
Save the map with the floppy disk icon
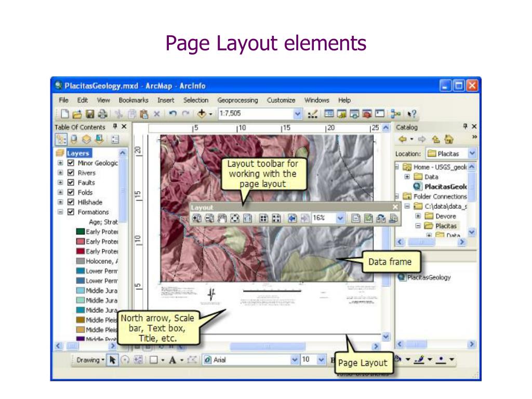point(89,114)
